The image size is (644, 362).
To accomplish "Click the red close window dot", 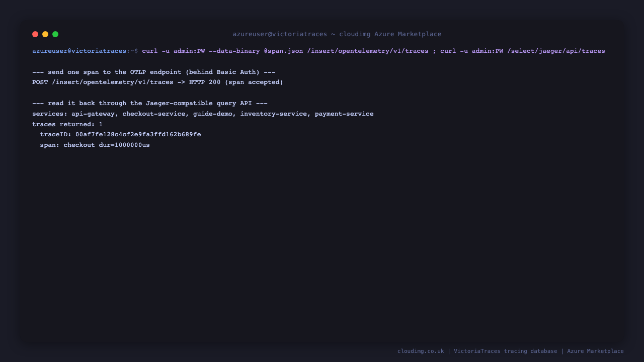I will 35,34.
